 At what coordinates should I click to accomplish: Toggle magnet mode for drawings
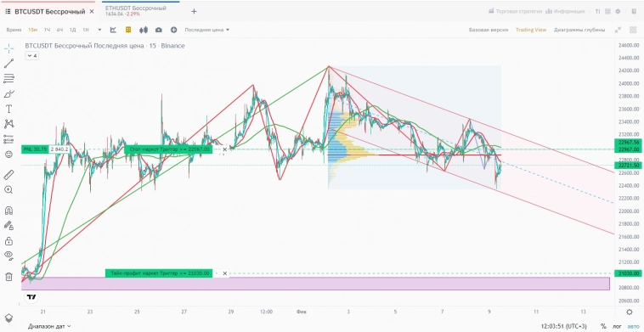pyautogui.click(x=8, y=210)
